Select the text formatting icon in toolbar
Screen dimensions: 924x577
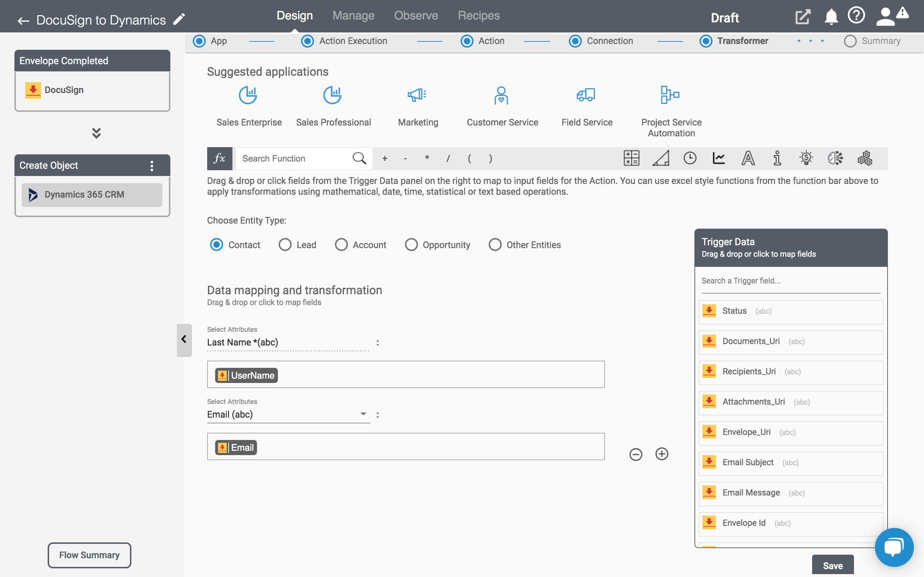(748, 158)
